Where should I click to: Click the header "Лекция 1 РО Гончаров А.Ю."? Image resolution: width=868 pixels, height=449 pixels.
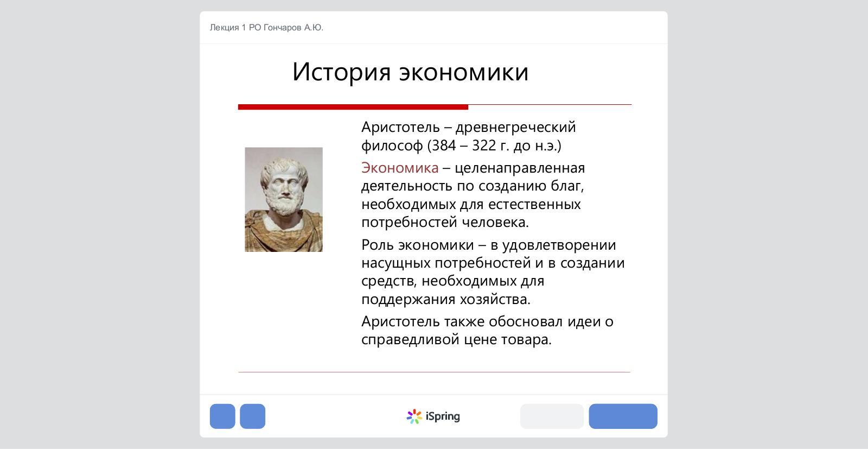click(266, 28)
